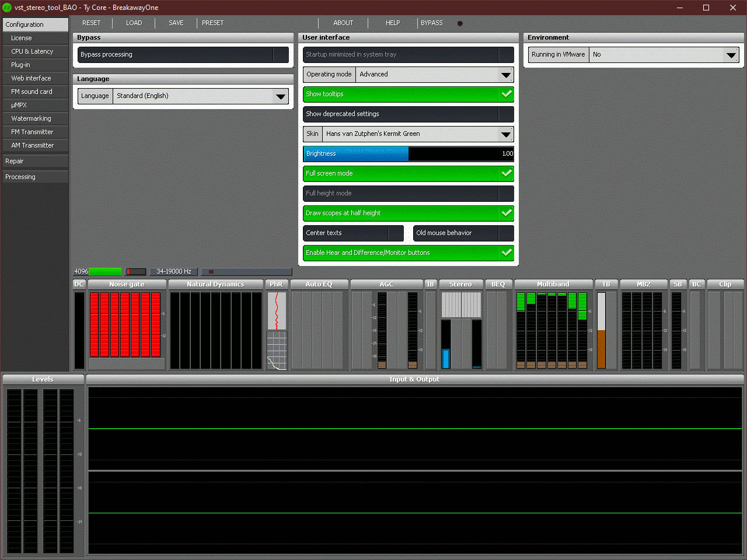Open the Multiband section
The width and height of the screenshot is (747, 560).
[x=553, y=284]
